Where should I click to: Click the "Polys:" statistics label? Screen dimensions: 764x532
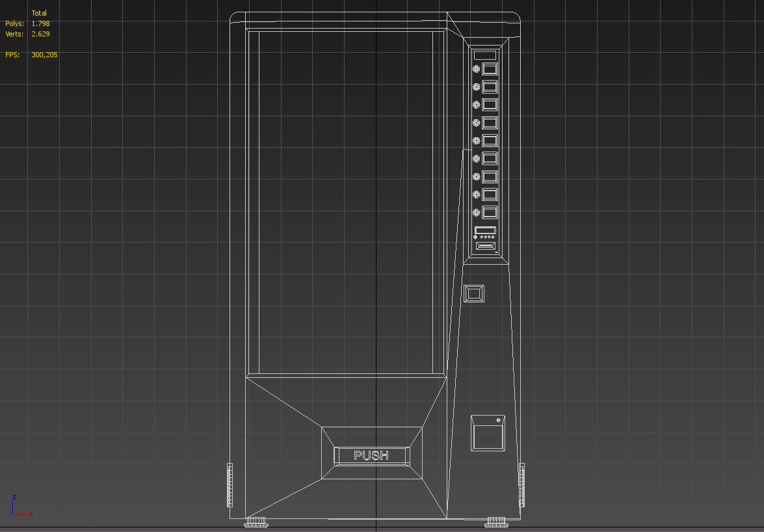click(14, 23)
